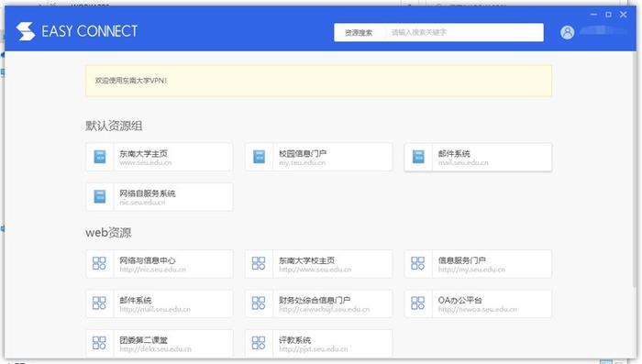The width and height of the screenshot is (642, 364).
Task: Open the 团委第二课堂 web link
Action: [143, 340]
